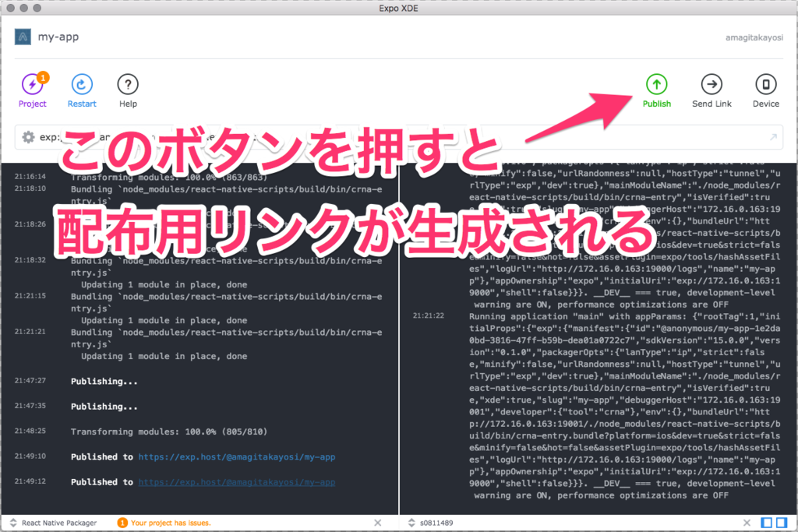
Task: Click the "Publishing..." log line at 21:47:35
Action: pyautogui.click(x=104, y=407)
